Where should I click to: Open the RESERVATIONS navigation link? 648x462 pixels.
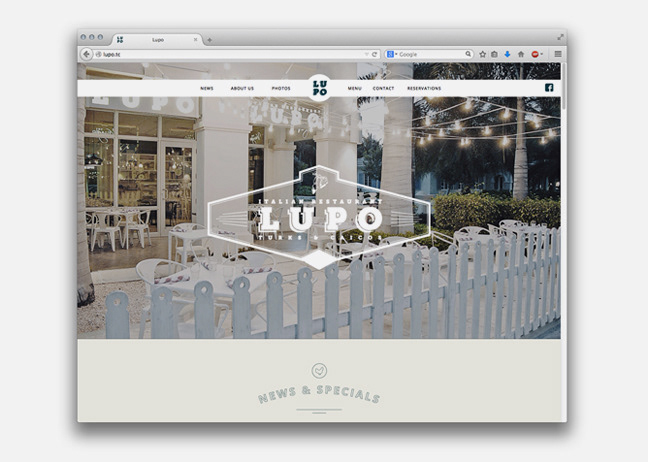[x=424, y=88]
